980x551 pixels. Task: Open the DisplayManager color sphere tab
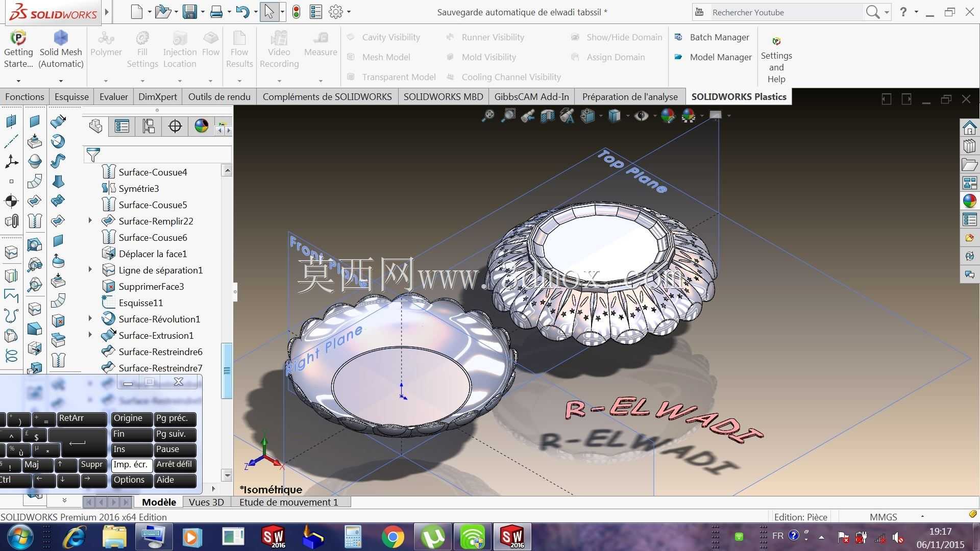[202, 126]
